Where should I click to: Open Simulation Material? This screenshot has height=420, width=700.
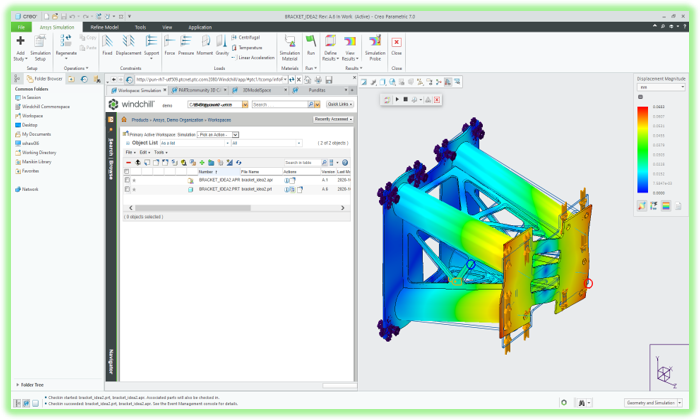tap(290, 48)
